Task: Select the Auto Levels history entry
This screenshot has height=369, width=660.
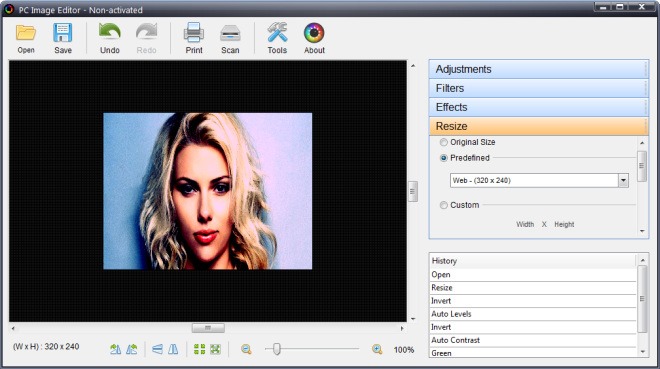Action: click(x=533, y=314)
